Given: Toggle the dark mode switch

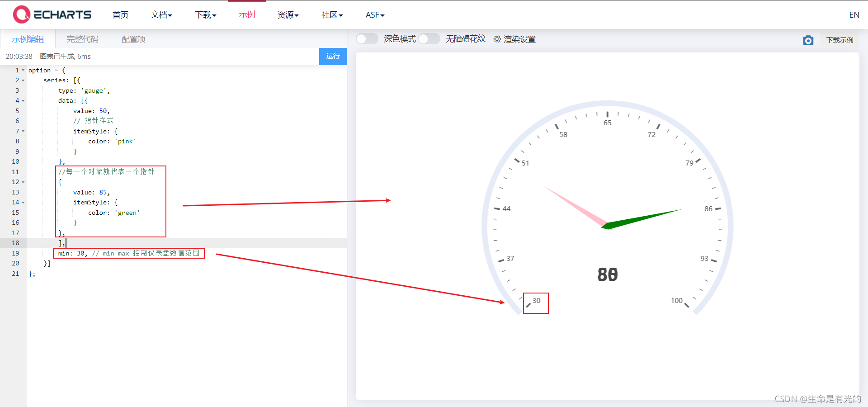Looking at the screenshot, I should (x=367, y=39).
